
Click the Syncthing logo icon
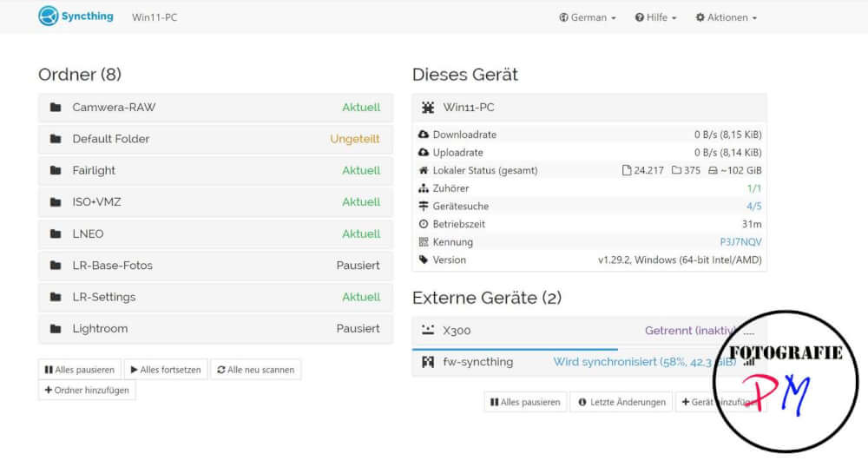tap(48, 16)
